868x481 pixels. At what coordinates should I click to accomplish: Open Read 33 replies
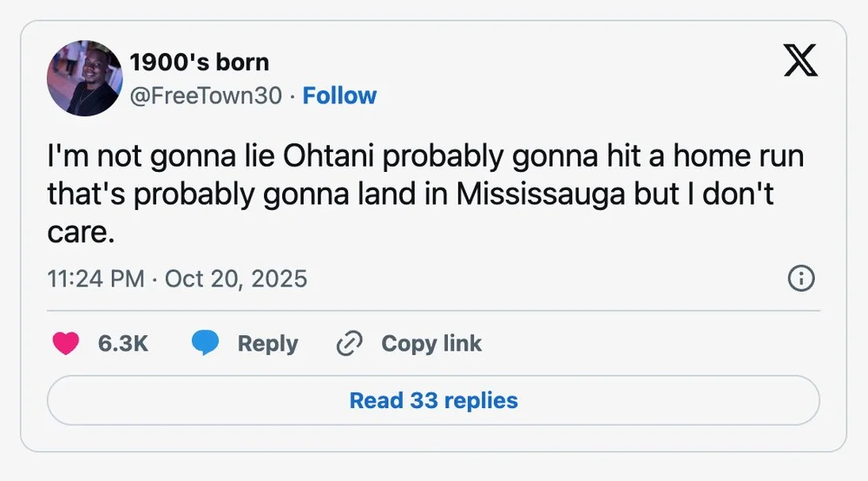tap(433, 400)
